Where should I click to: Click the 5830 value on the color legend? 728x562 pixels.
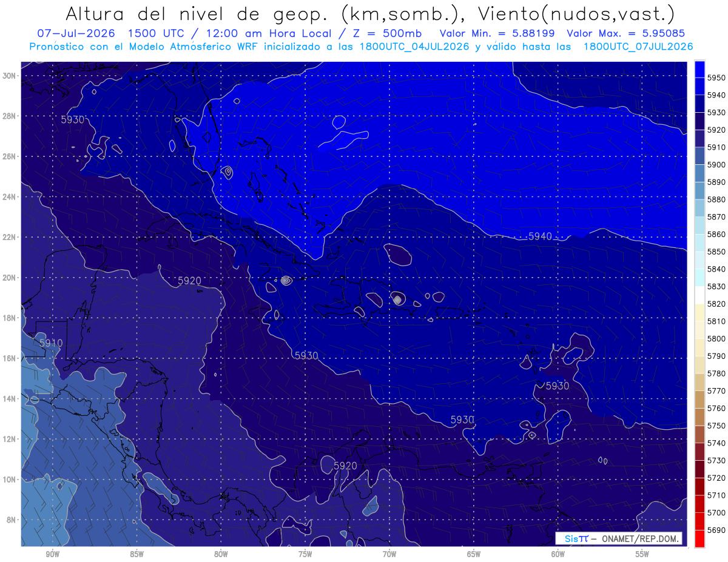tap(716, 286)
